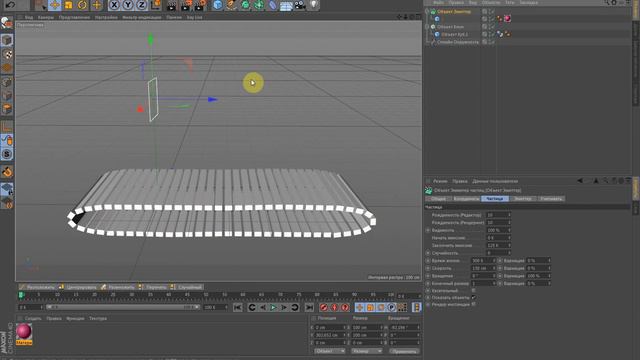Add a Cube primitive object
The image size is (640, 360).
(x=218, y=5)
